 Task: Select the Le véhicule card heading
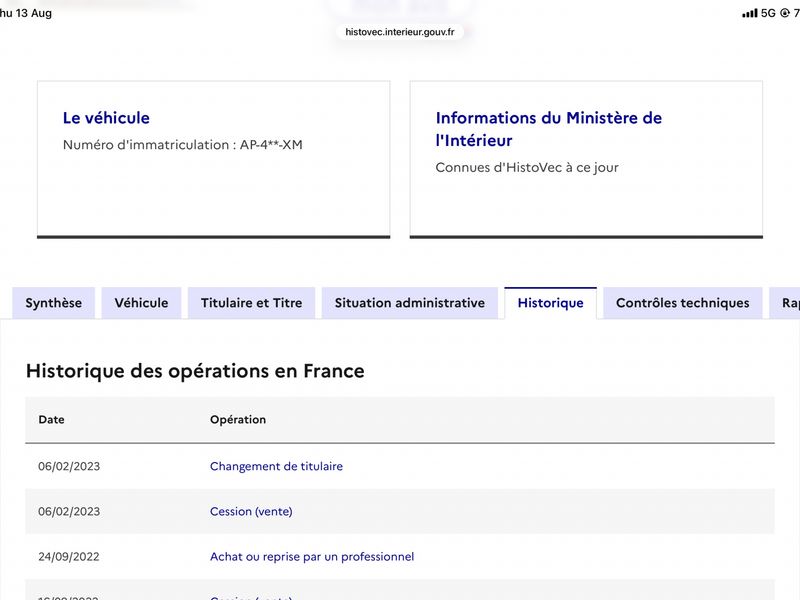click(106, 118)
